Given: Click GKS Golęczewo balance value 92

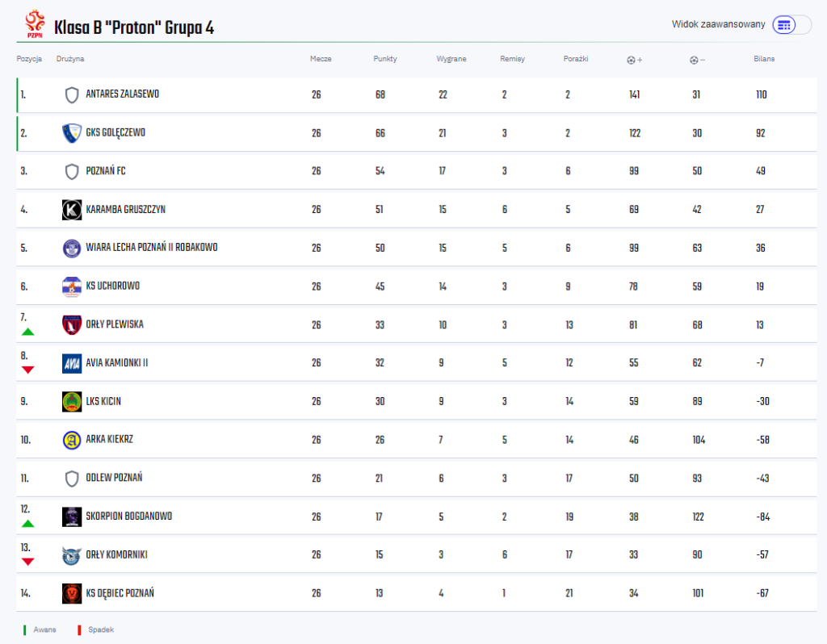Looking at the screenshot, I should click(x=761, y=133).
